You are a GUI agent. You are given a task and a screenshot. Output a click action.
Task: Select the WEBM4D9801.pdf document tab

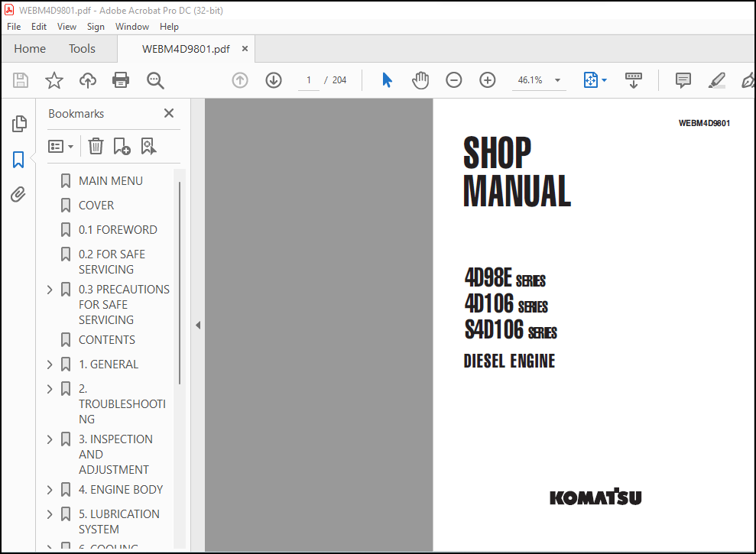click(186, 49)
